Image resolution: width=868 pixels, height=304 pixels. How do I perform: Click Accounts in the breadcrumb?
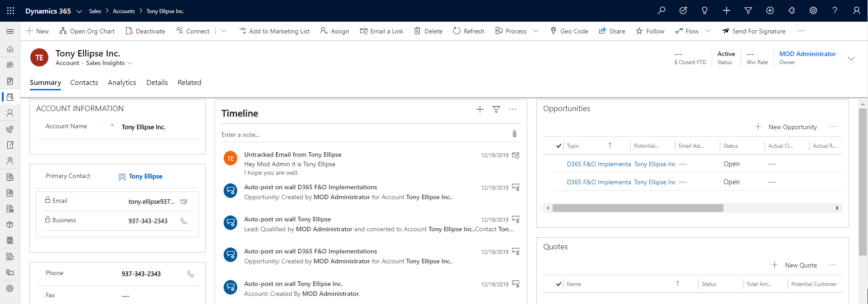coord(124,11)
